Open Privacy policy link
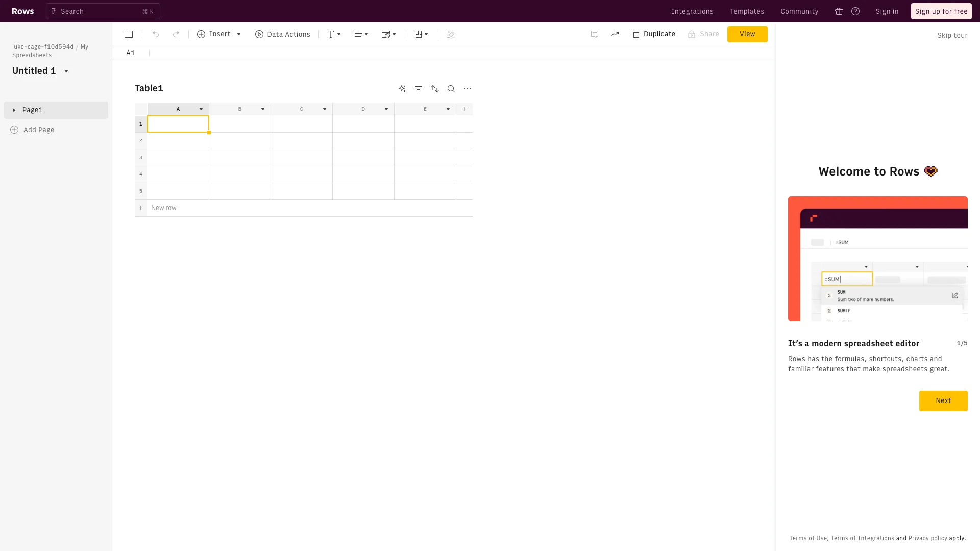This screenshot has width=980, height=551. coord(927,538)
